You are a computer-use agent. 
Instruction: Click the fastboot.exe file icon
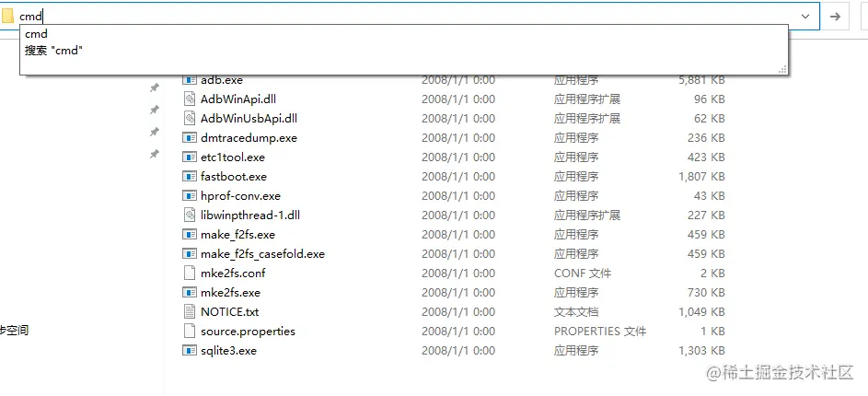(x=190, y=177)
